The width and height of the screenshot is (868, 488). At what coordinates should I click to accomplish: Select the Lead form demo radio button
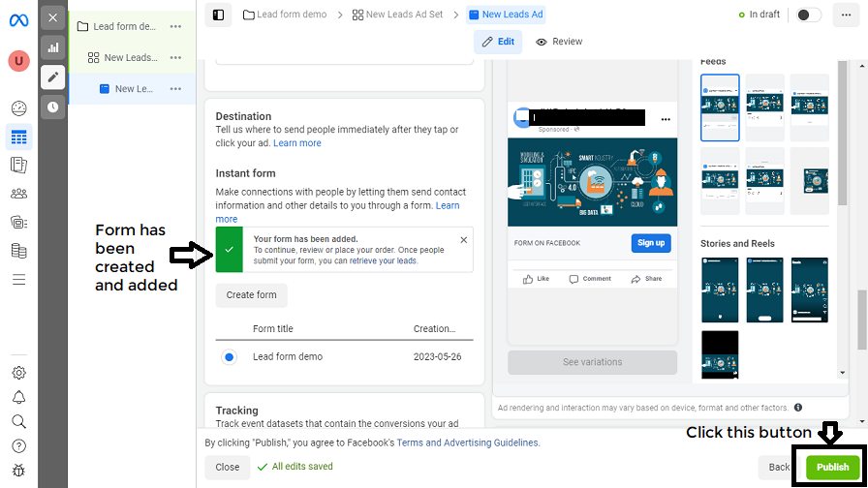[230, 357]
